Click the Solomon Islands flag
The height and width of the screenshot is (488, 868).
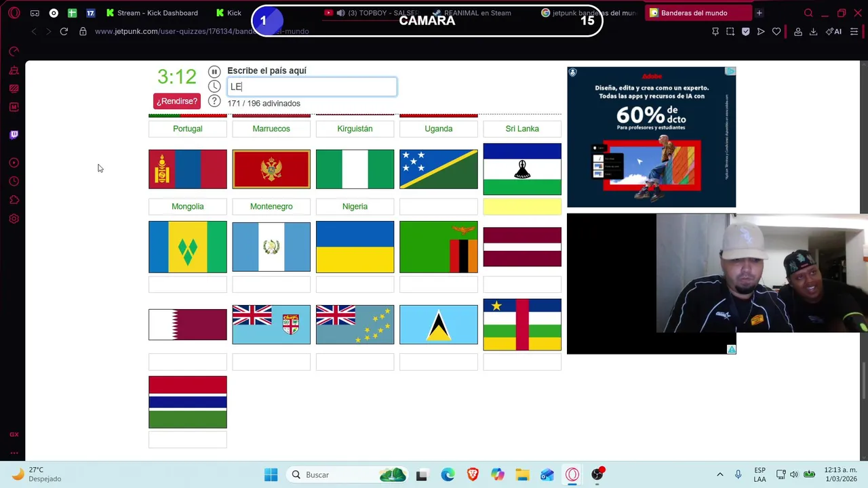coord(439,169)
